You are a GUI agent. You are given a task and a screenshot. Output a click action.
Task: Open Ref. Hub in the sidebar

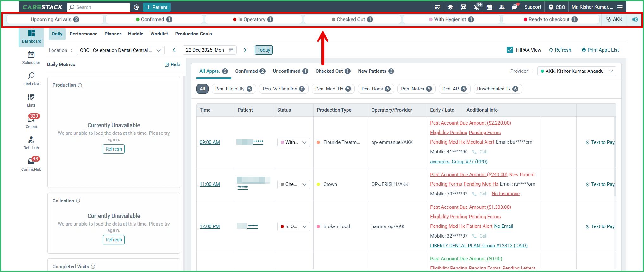[31, 143]
